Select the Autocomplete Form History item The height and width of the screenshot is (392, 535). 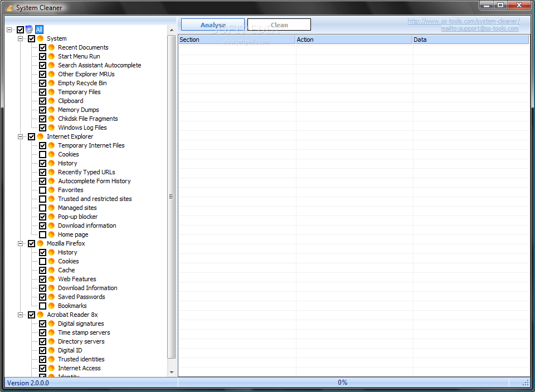point(94,181)
